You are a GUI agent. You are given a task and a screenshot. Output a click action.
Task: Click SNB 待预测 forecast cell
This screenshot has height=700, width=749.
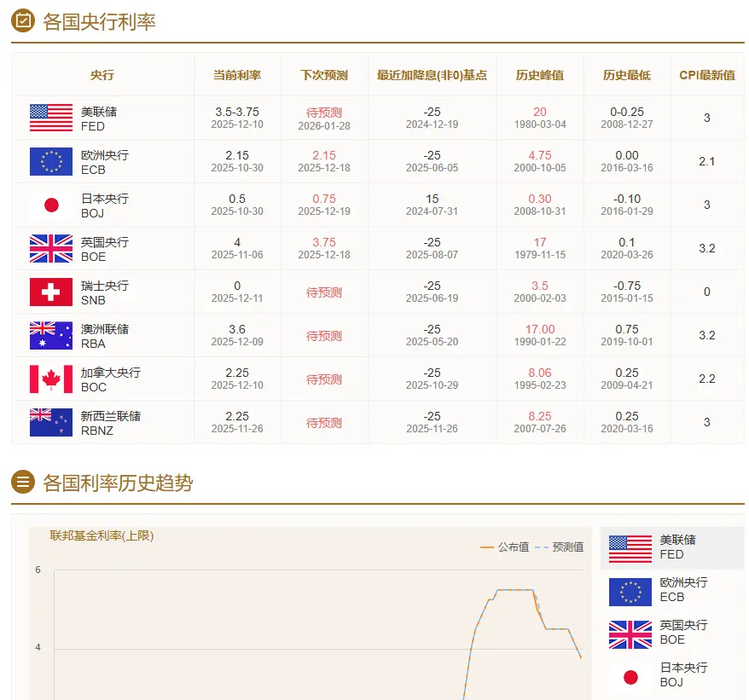pyautogui.click(x=324, y=292)
